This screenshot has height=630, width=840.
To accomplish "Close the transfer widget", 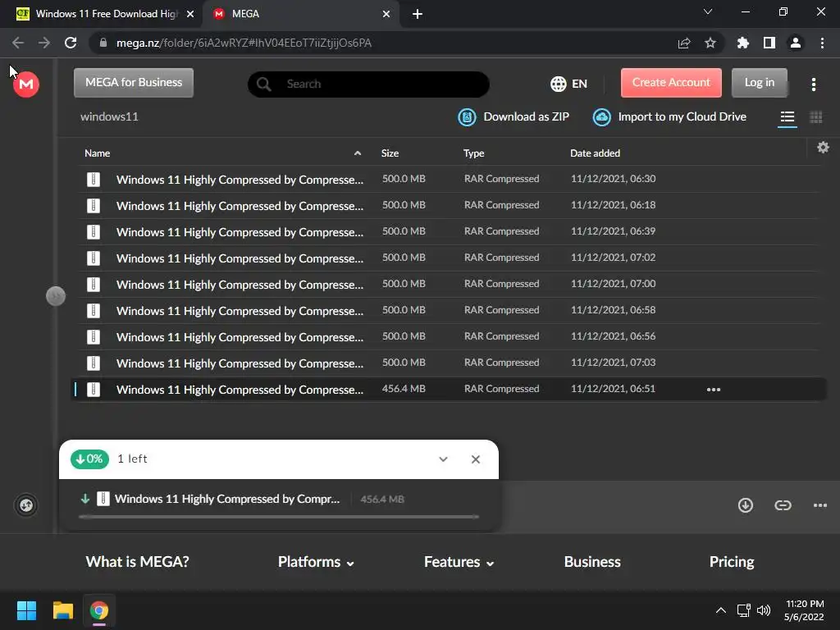I will (475, 459).
